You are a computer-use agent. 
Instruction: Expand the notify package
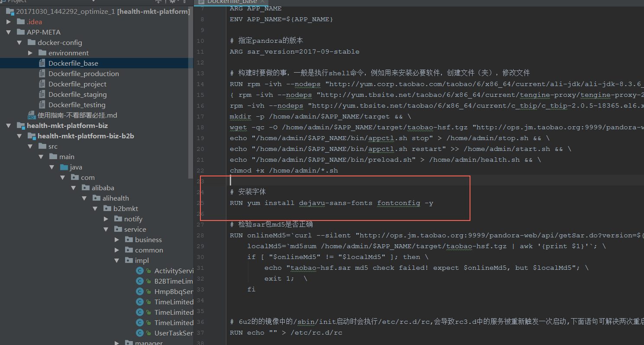pyautogui.click(x=106, y=219)
